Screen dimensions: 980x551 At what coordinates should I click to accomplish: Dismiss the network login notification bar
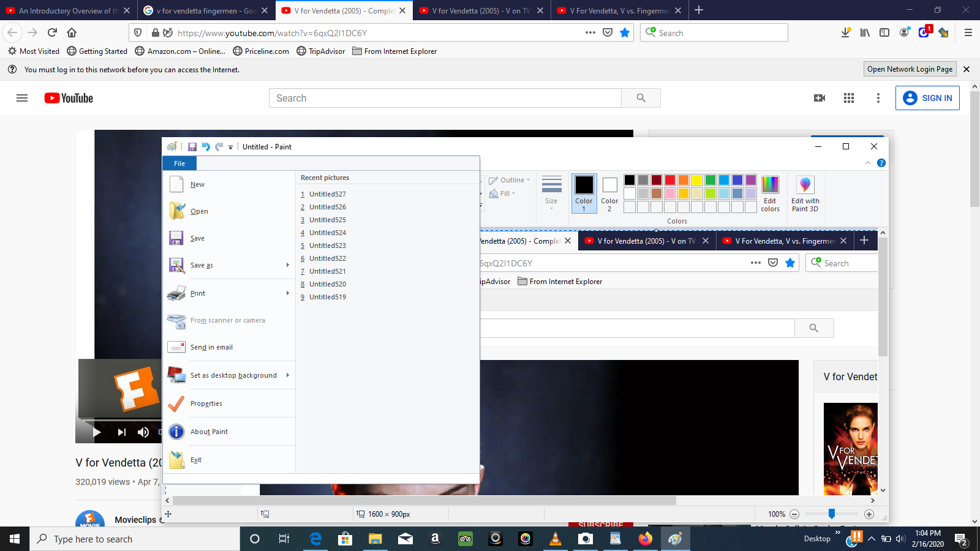(967, 69)
